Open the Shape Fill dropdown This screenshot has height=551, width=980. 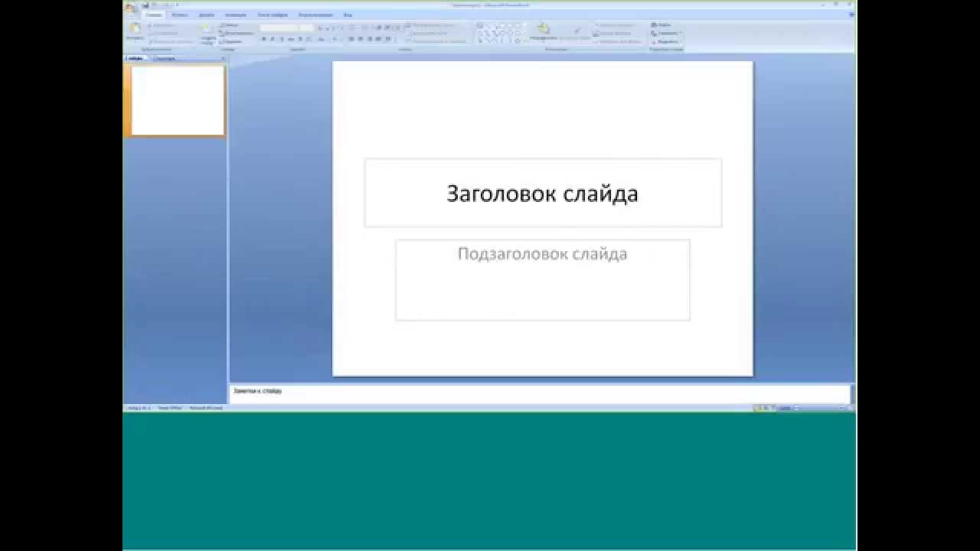615,24
